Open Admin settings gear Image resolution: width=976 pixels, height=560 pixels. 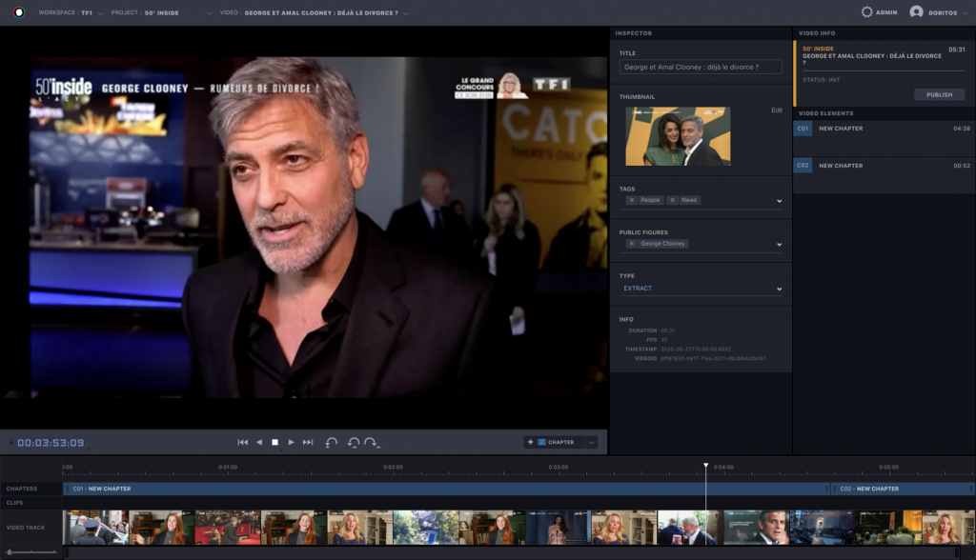click(x=866, y=12)
